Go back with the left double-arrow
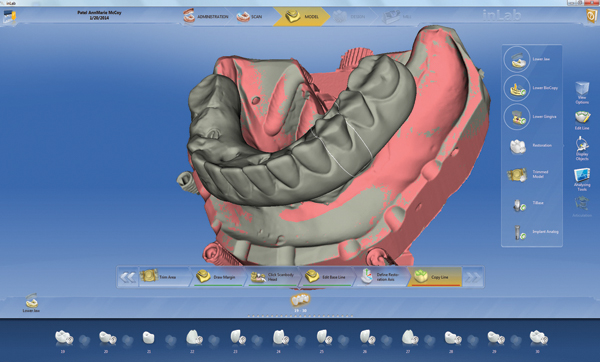 coord(127,277)
